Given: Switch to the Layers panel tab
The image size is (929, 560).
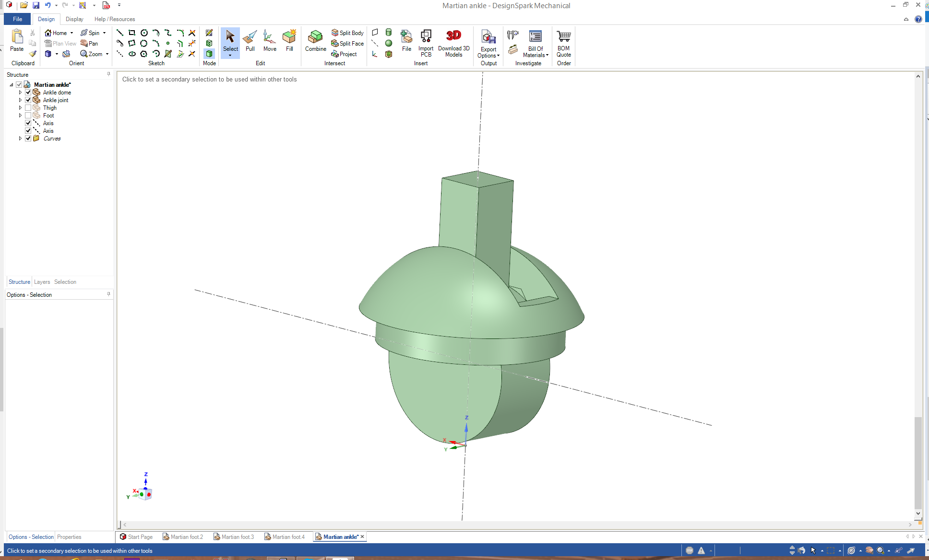Looking at the screenshot, I should point(42,282).
